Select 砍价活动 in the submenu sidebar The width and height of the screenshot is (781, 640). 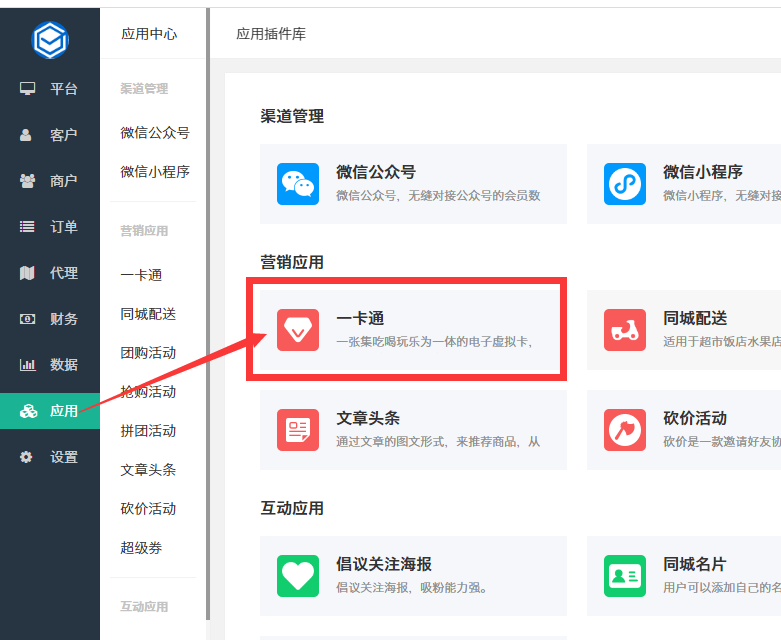148,509
